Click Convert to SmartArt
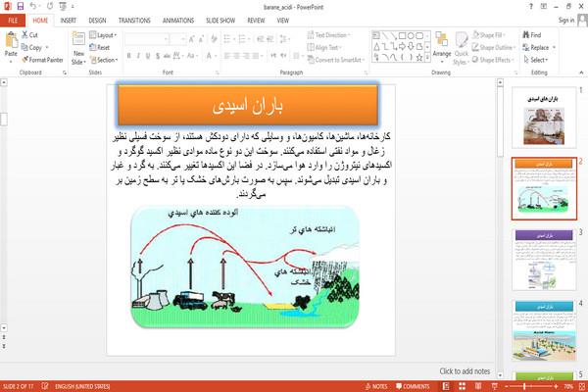 pos(335,60)
